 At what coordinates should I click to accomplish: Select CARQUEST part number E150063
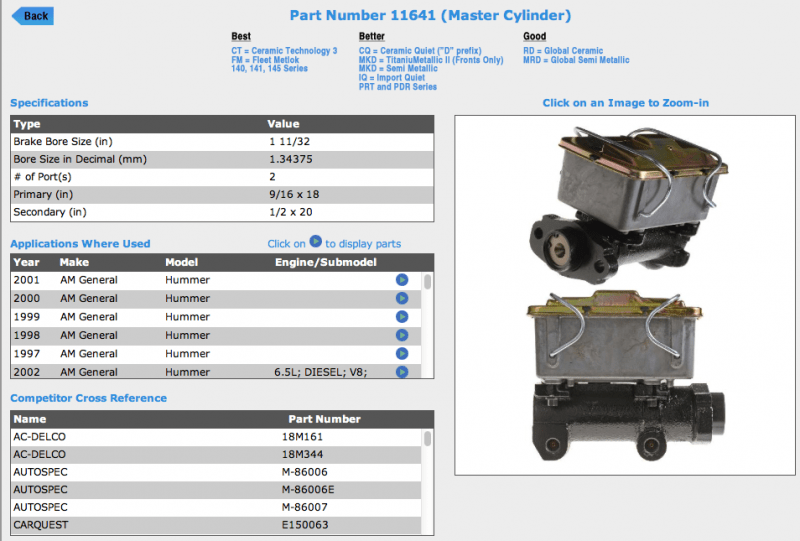pyautogui.click(x=305, y=525)
